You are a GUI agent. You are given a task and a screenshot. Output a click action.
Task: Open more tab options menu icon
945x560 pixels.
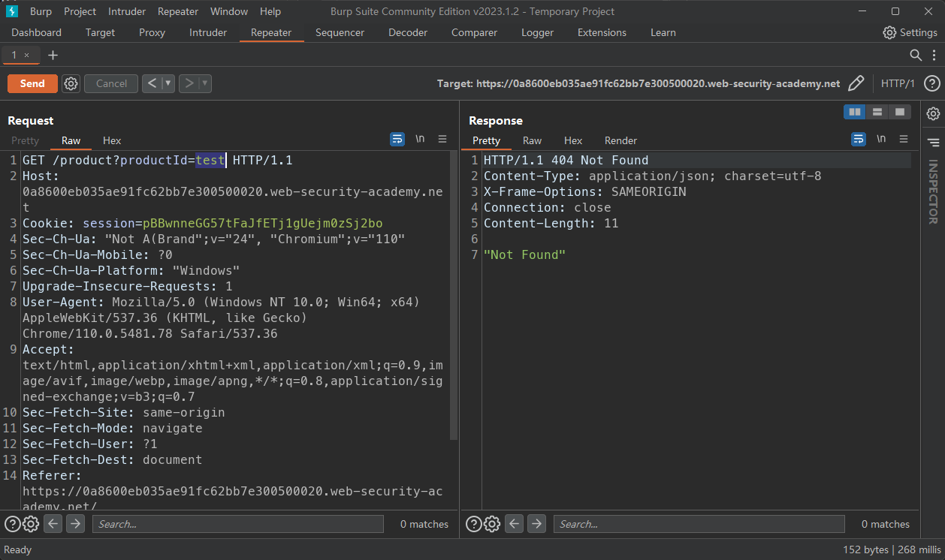tap(934, 55)
